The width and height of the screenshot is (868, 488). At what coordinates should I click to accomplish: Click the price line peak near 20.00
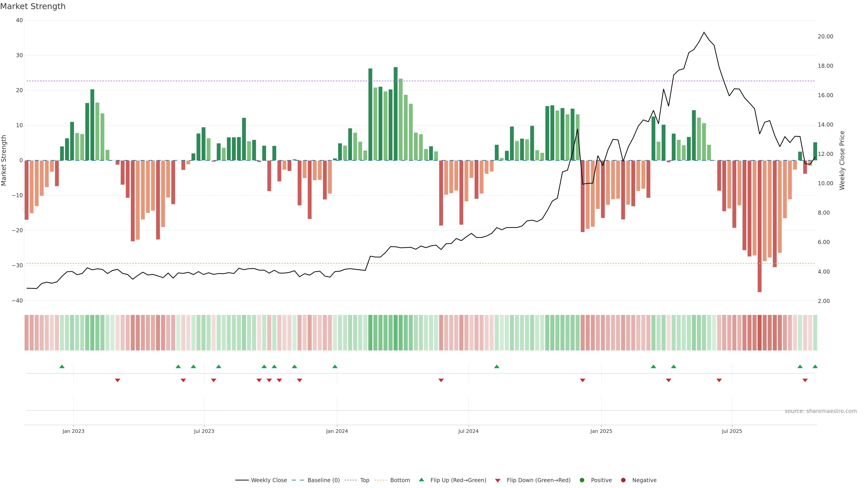[704, 32]
